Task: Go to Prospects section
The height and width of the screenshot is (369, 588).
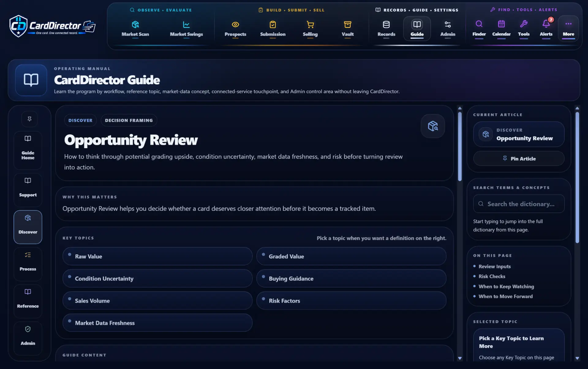Action: pos(235,28)
